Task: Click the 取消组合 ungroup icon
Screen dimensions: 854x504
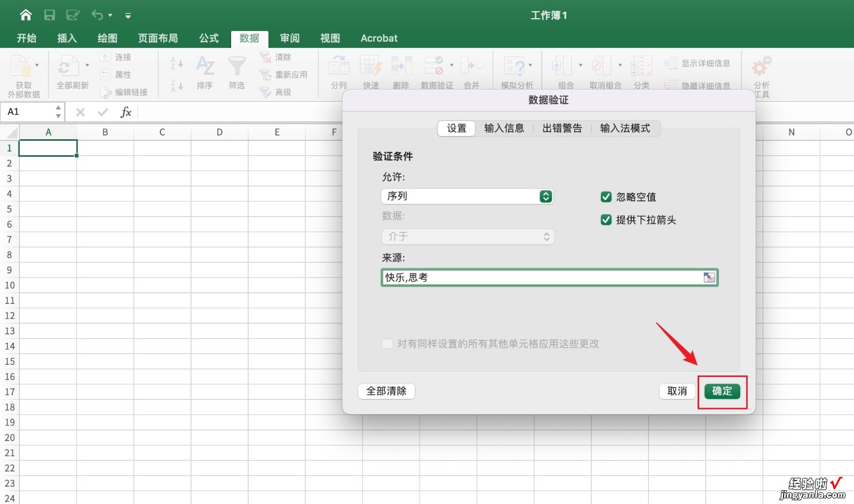Action: 602,67
